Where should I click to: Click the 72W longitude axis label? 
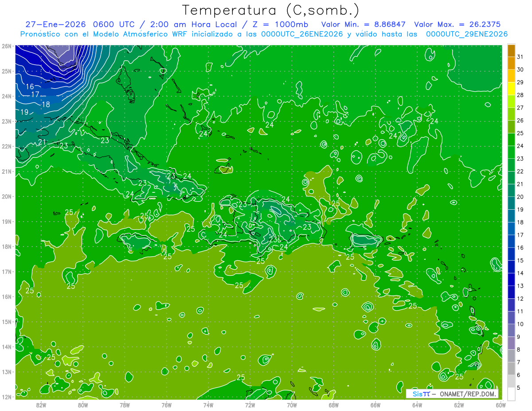(x=250, y=405)
